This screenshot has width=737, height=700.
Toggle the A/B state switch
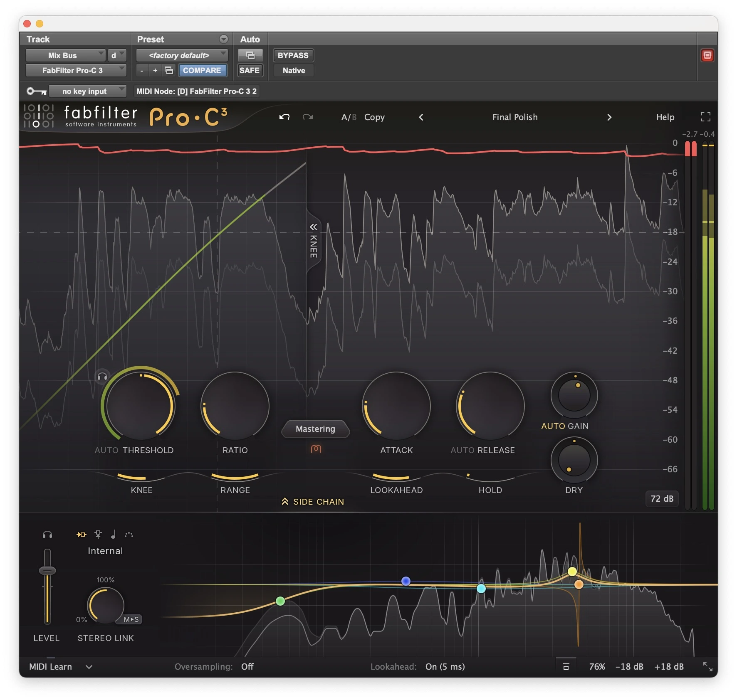point(349,117)
